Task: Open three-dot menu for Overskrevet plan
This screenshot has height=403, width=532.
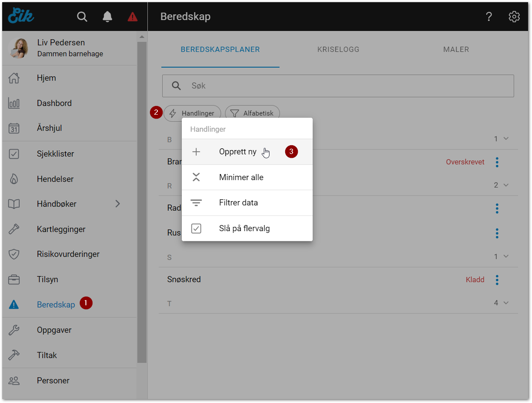Action: (497, 162)
